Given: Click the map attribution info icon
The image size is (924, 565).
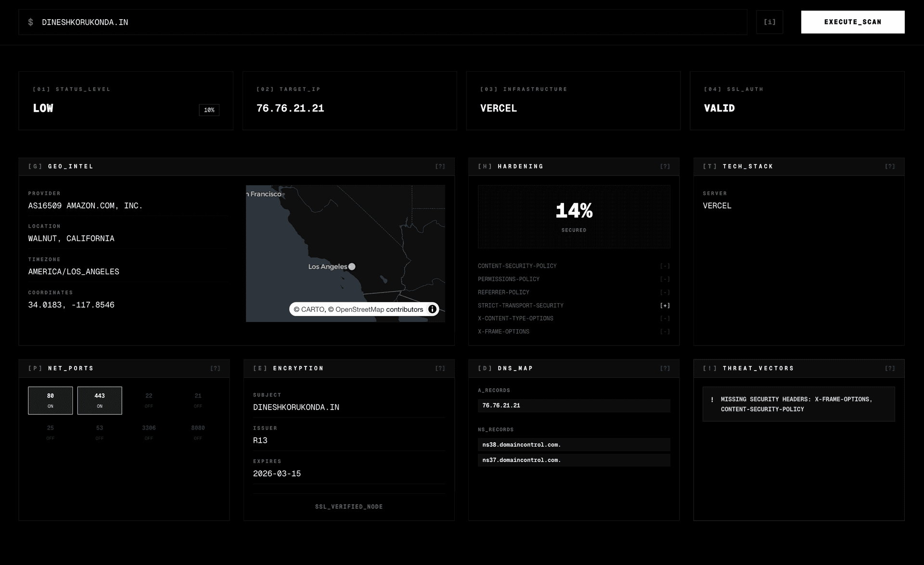Looking at the screenshot, I should point(432,309).
